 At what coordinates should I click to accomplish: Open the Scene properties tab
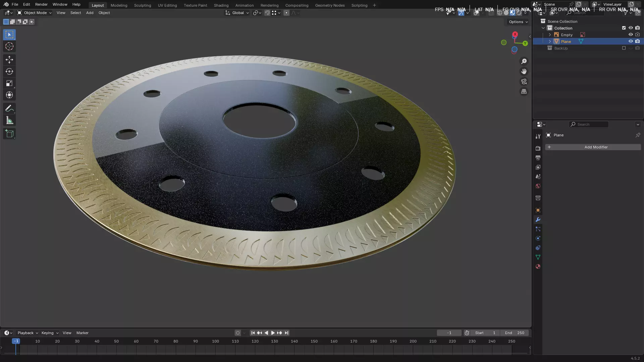click(x=538, y=176)
